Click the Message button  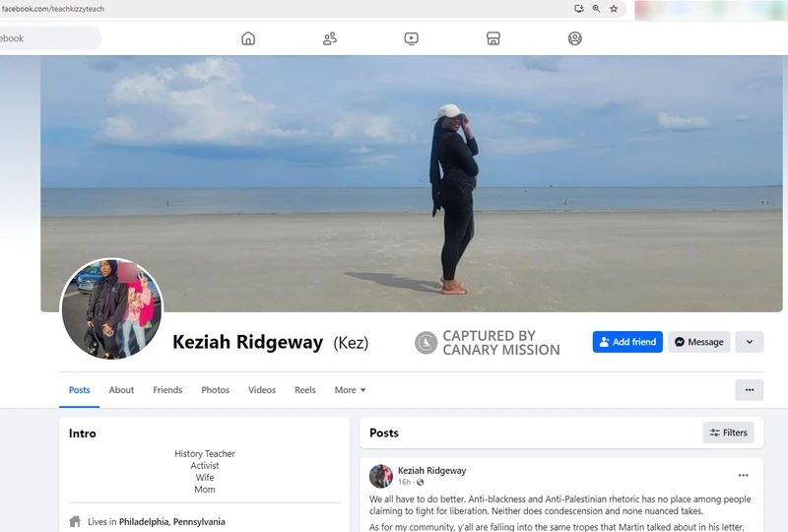pos(699,342)
